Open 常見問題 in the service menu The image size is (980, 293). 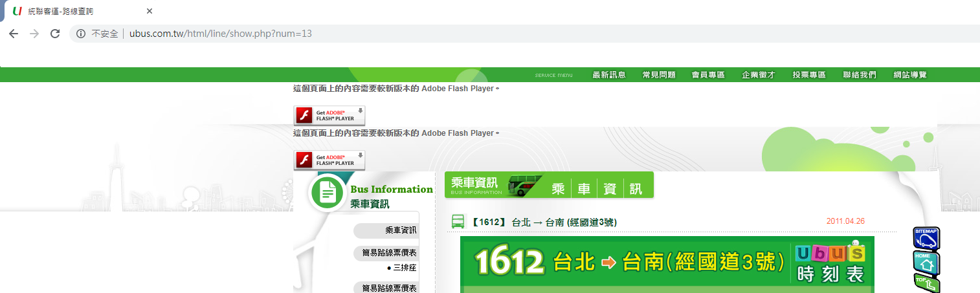pos(659,75)
